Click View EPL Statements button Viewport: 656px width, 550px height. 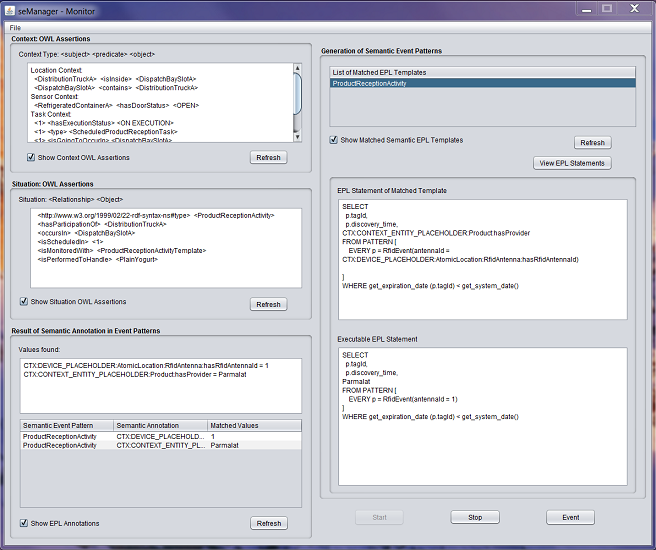[573, 163]
